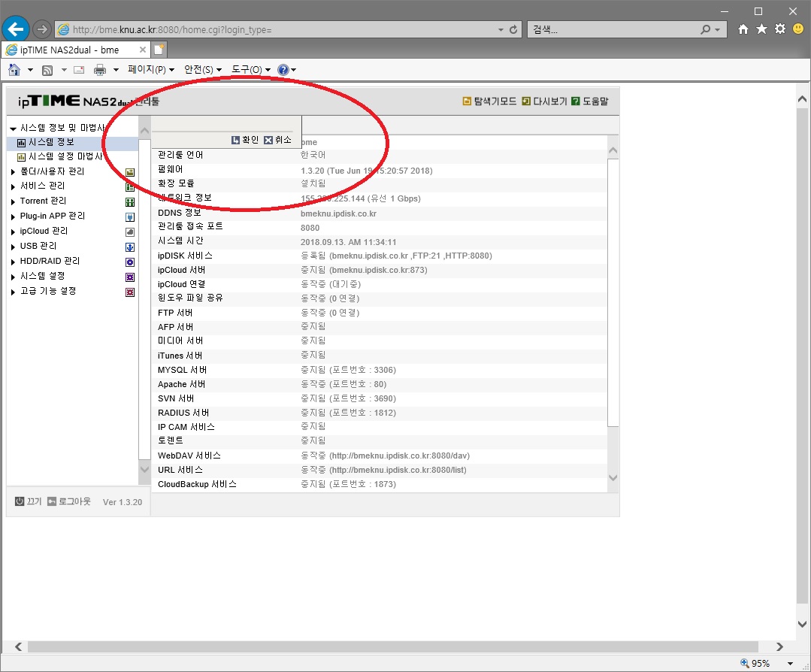The width and height of the screenshot is (811, 672).
Task: Expand the Plug-in APP 관리 tree arrow
Action: [13, 216]
